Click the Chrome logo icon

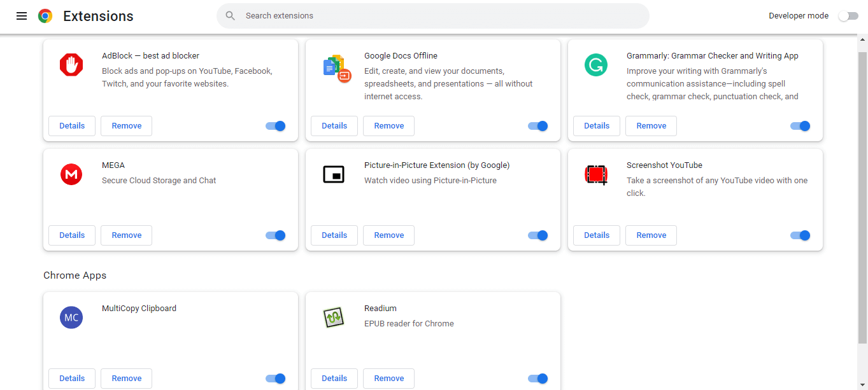point(45,16)
